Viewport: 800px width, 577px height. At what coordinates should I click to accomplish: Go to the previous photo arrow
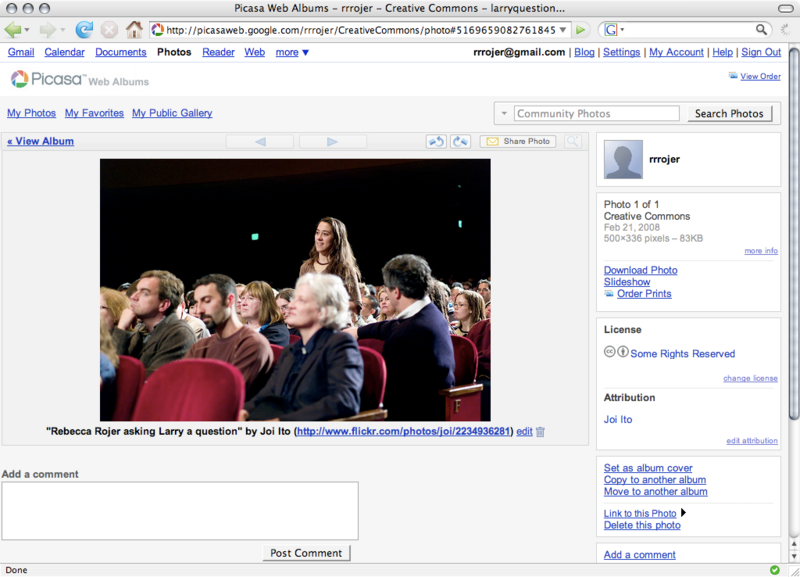tap(260, 141)
